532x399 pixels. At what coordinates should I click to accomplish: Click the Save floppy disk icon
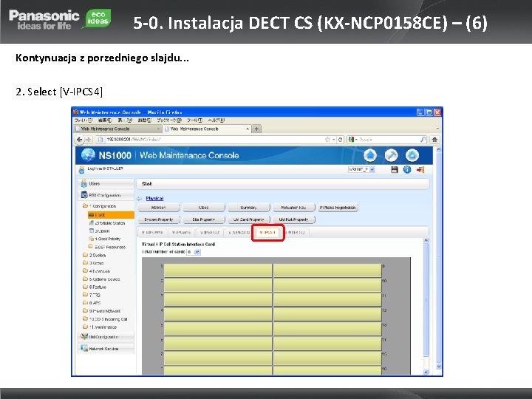395,170
